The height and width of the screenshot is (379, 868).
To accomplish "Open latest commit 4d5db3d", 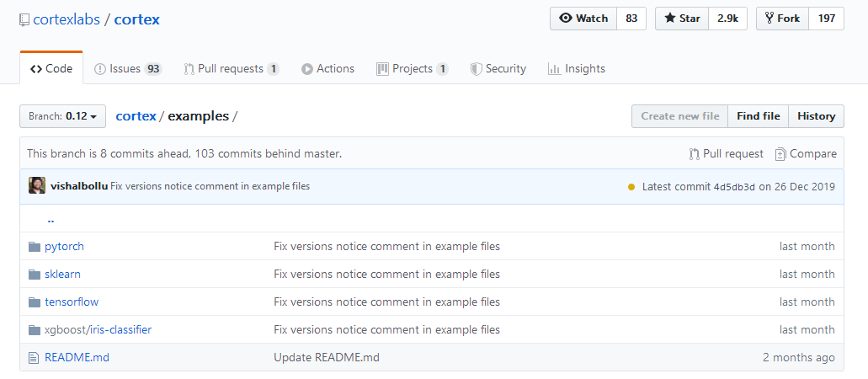I will pos(734,187).
